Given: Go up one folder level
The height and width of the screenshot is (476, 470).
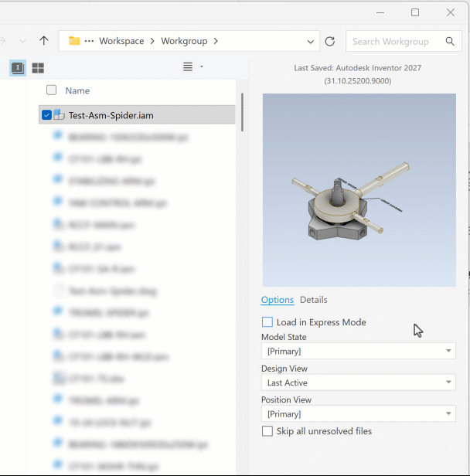Looking at the screenshot, I should [x=44, y=41].
